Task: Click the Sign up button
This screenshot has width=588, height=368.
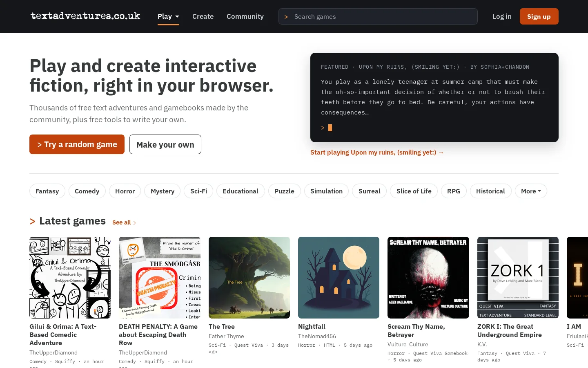Action: [539, 16]
